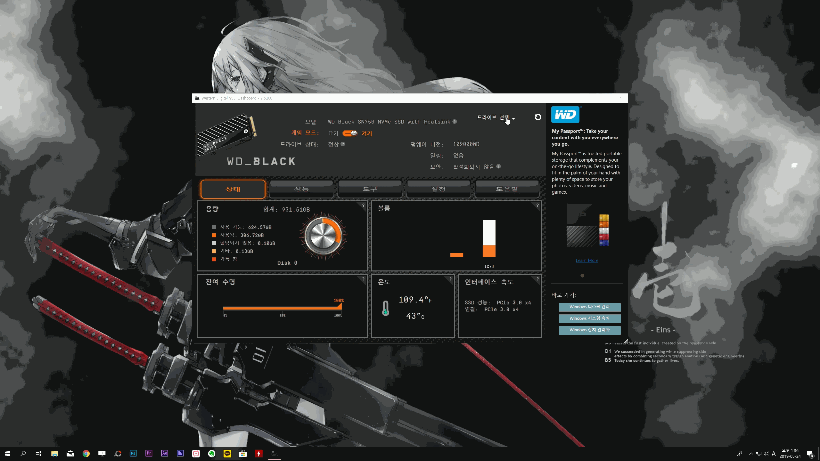This screenshot has height=461, width=820.
Task: Open the yellow KakaoTalk taskbar icon
Action: [x=227, y=454]
